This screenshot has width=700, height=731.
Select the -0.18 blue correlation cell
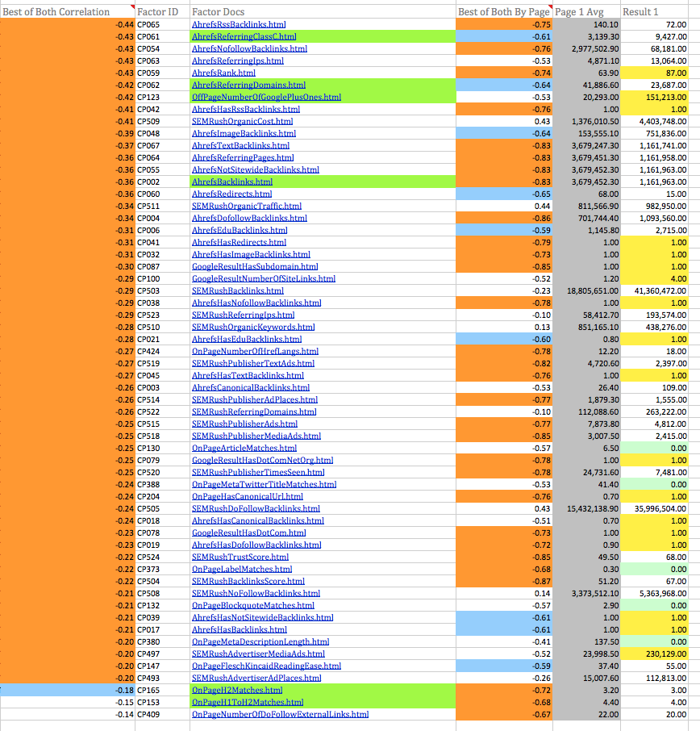click(x=68, y=691)
